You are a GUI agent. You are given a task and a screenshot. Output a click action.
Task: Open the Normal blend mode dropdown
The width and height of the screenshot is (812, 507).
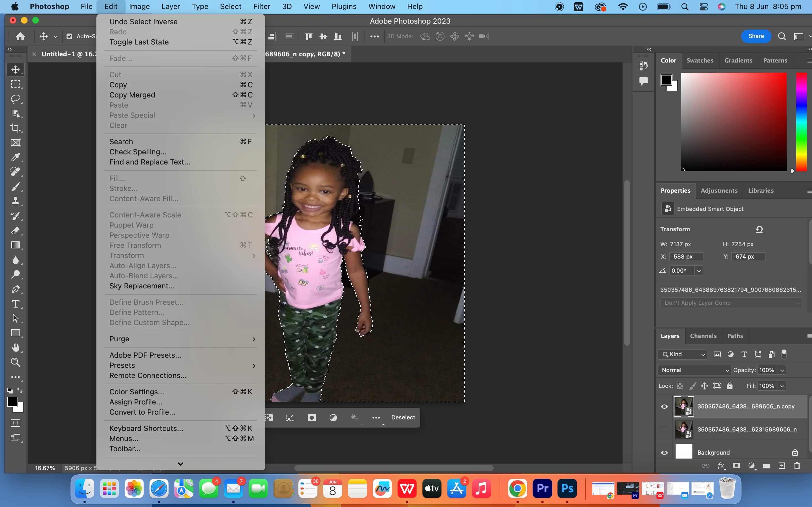coord(694,370)
